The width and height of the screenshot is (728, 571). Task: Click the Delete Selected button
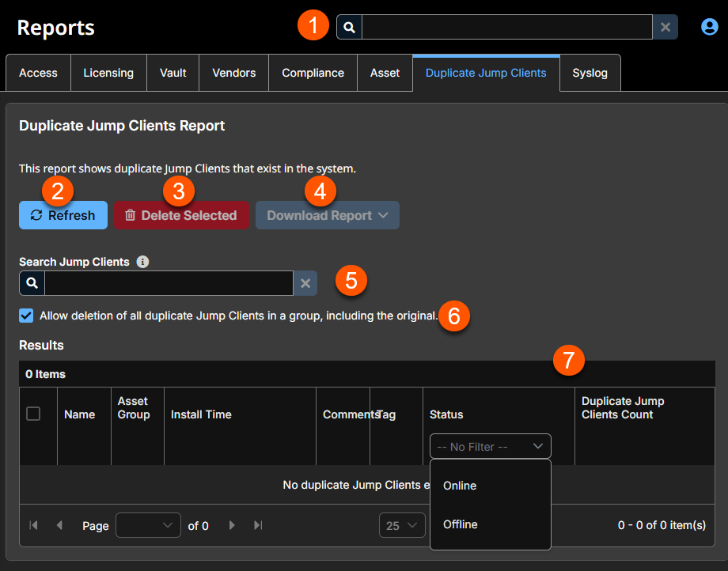[x=181, y=215]
